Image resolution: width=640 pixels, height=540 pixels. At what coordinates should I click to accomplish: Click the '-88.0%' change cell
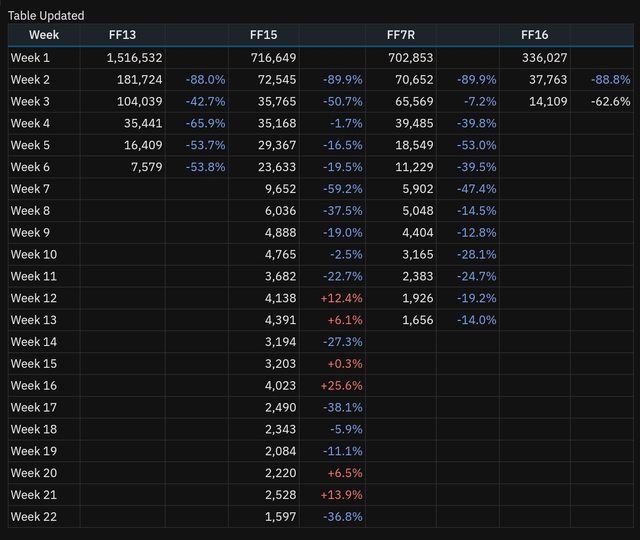tap(205, 80)
